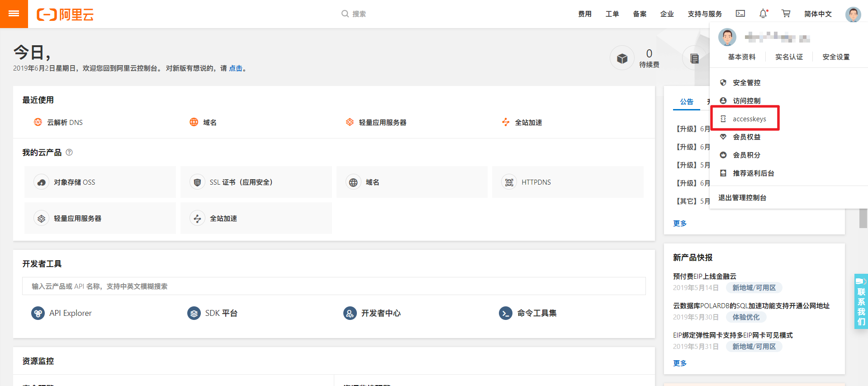Click the user avatar in the top bar
Screen dimensions: 868x386
point(853,14)
